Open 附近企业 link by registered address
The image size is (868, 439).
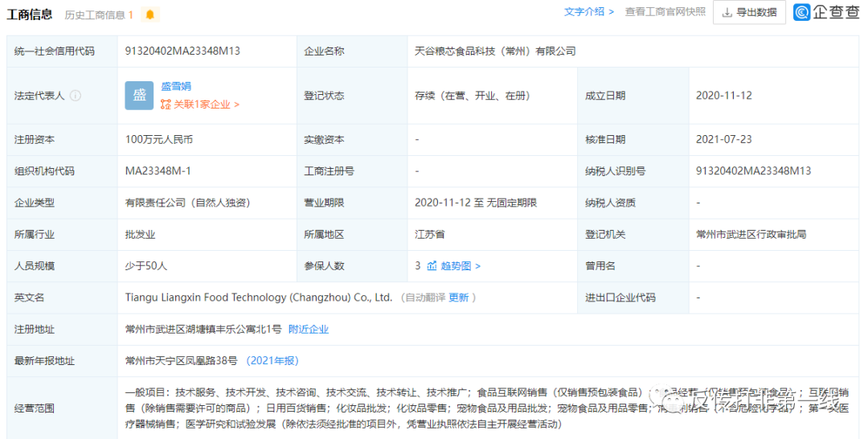coord(309,330)
